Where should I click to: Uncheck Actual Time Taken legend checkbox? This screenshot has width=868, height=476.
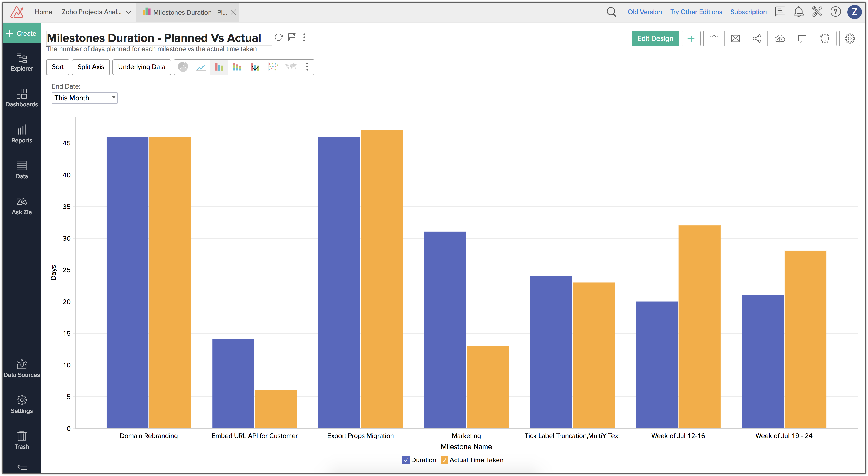coord(444,460)
